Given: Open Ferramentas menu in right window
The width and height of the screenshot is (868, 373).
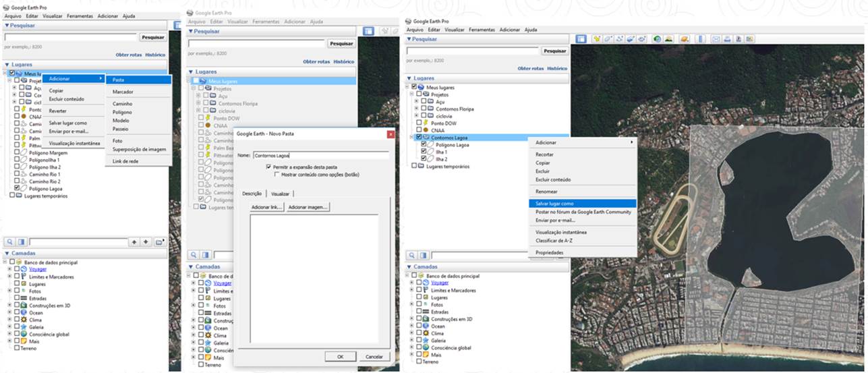Looking at the screenshot, I should tap(482, 30).
